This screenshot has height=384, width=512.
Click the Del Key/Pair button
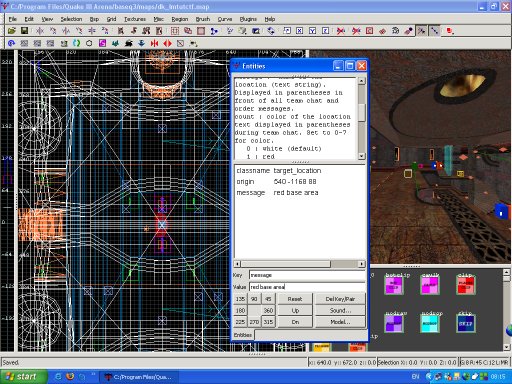(340, 299)
